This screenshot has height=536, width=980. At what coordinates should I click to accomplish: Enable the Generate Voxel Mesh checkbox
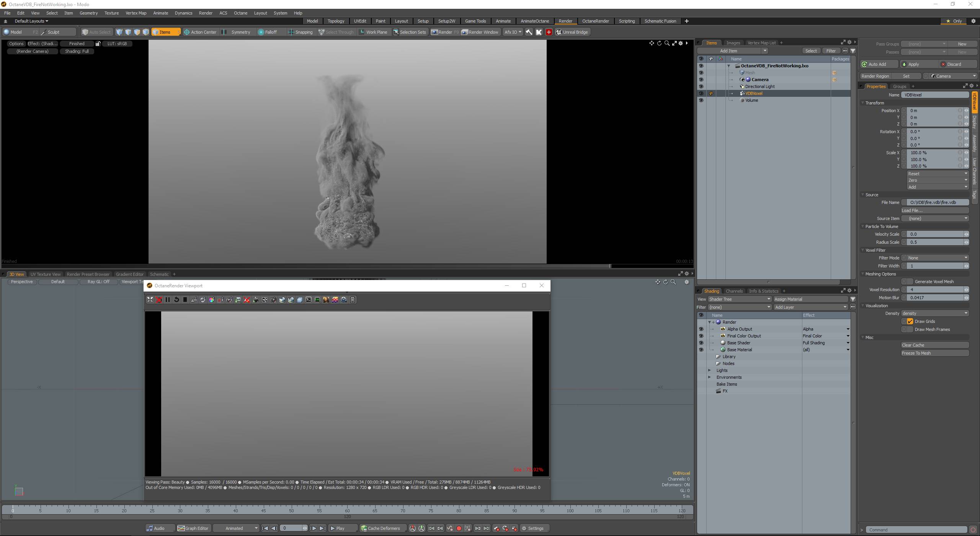910,282
